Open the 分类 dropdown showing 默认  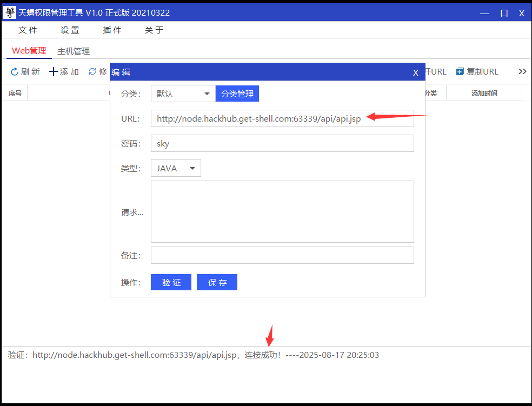[x=183, y=94]
